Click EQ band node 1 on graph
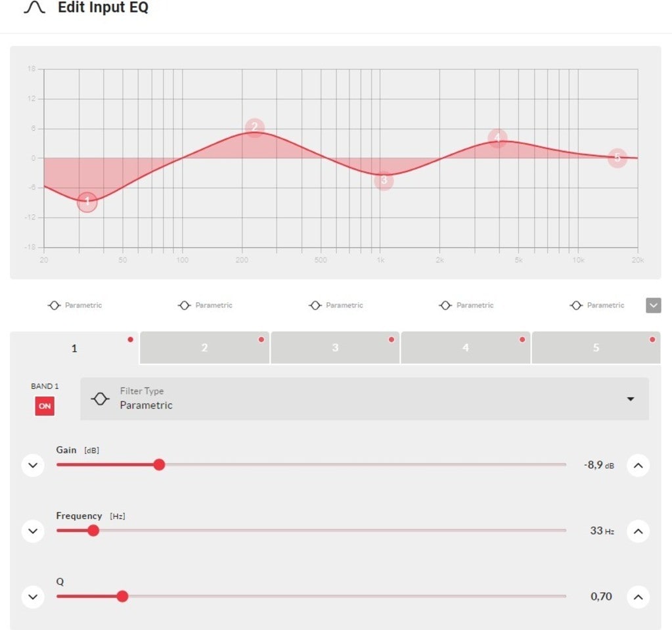The height and width of the screenshot is (630, 672). [87, 202]
